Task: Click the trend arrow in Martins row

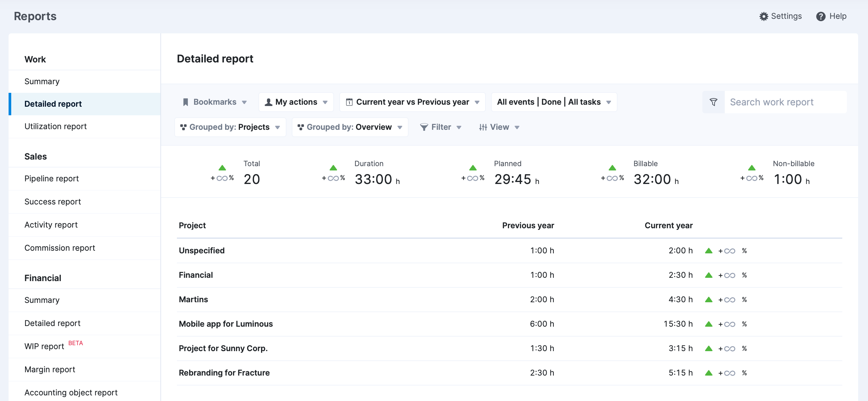Action: [708, 300]
